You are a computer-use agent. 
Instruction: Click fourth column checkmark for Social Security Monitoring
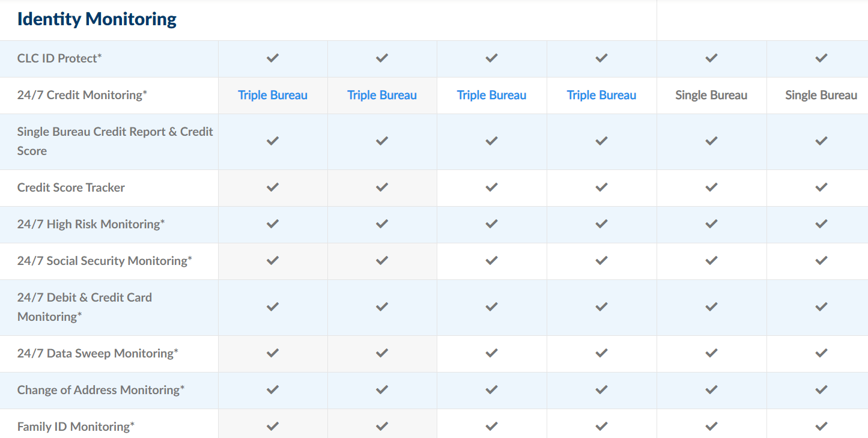pyautogui.click(x=601, y=261)
